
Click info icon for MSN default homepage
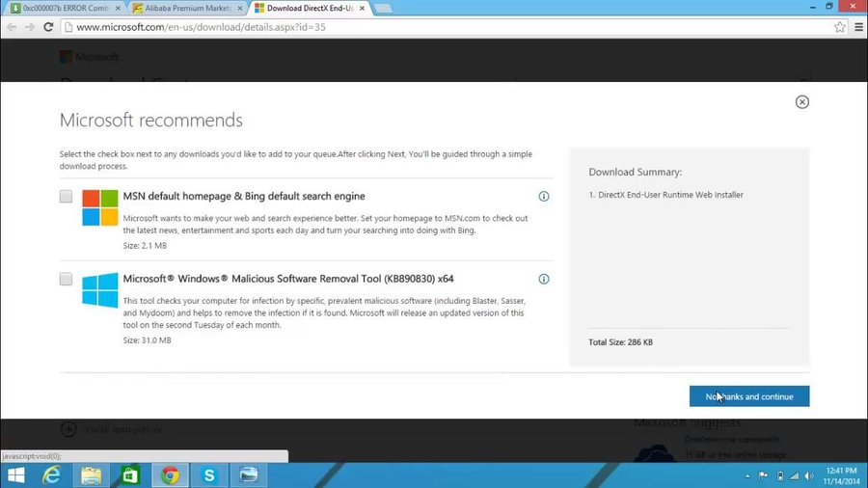point(544,197)
